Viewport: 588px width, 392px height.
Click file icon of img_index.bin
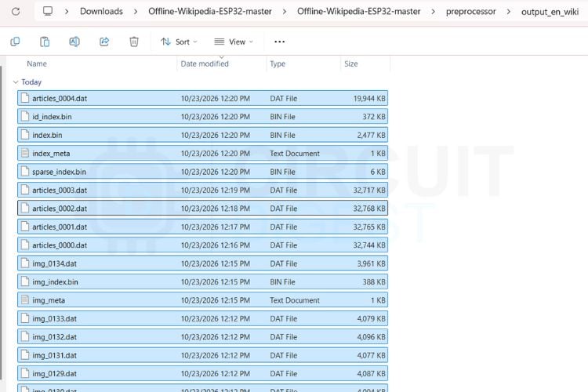[25, 281]
